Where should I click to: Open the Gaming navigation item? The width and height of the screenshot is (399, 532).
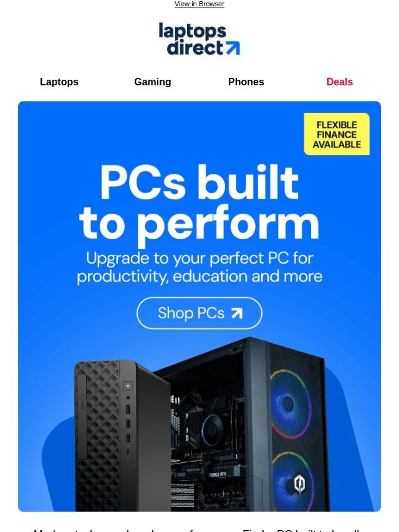coord(153,82)
